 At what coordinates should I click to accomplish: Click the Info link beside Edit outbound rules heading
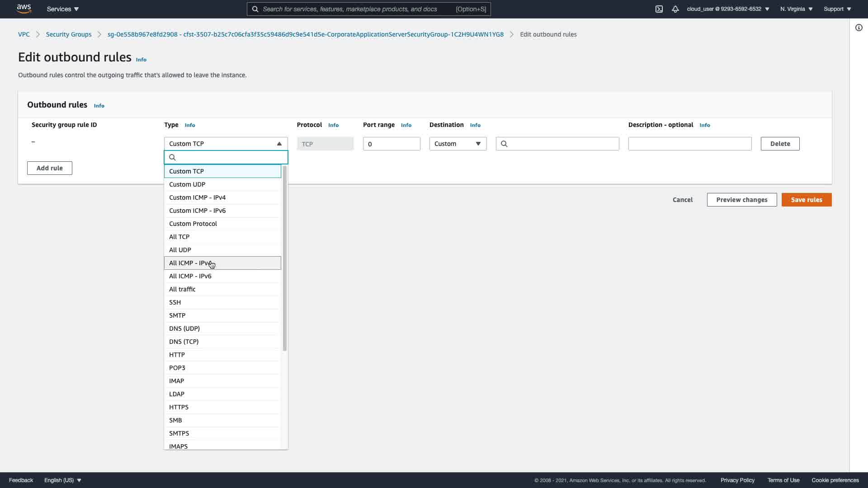coord(141,60)
